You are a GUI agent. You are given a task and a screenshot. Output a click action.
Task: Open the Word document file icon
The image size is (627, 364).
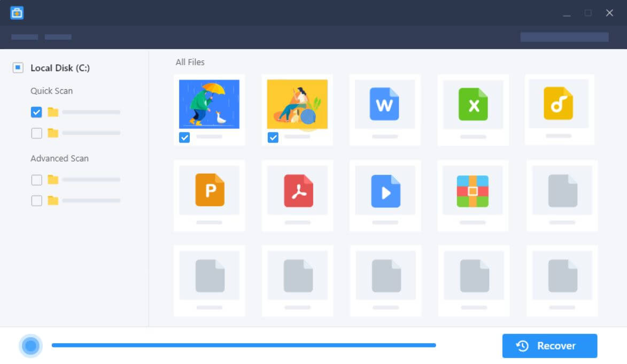coord(384,104)
